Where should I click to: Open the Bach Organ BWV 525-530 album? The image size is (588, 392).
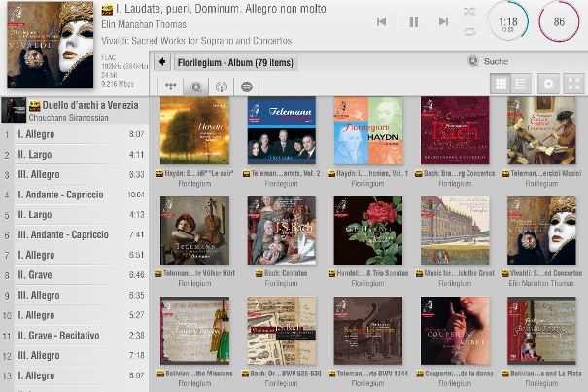click(281, 331)
